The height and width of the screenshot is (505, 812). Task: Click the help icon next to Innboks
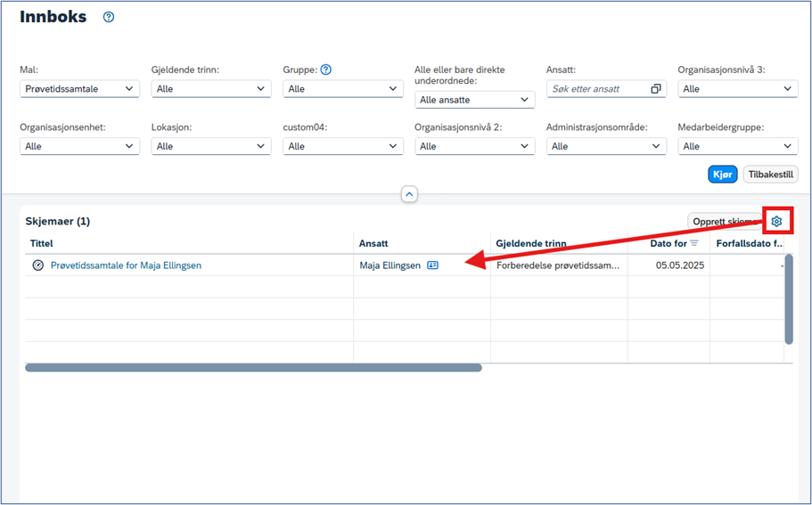coord(108,17)
